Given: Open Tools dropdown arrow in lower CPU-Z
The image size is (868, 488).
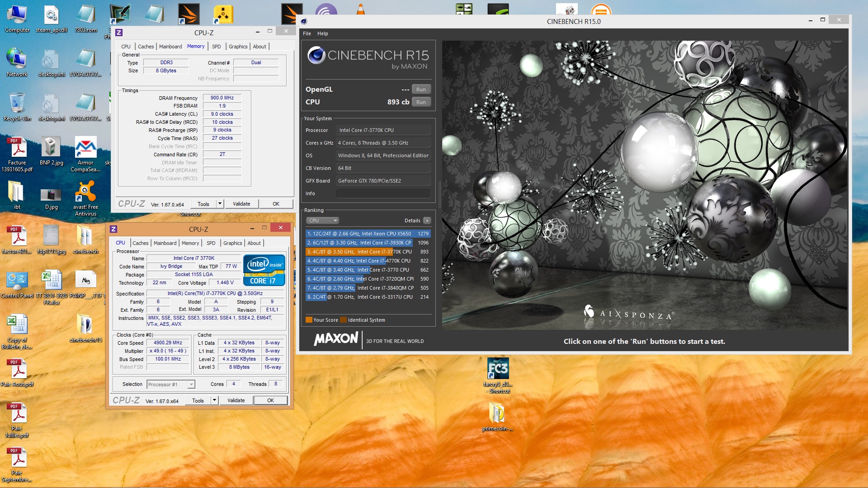Looking at the screenshot, I should click(214, 400).
